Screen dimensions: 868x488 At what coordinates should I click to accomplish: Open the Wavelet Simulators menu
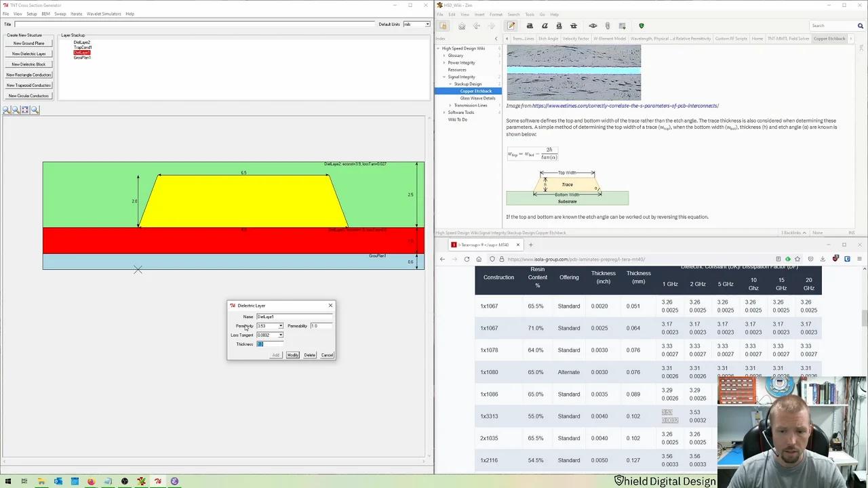coord(104,14)
